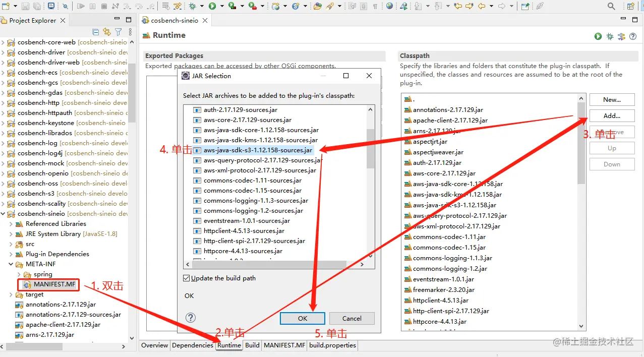Screen dimensions: 644x357
Task: Click the Save toolbar icon
Action: (x=25, y=6)
